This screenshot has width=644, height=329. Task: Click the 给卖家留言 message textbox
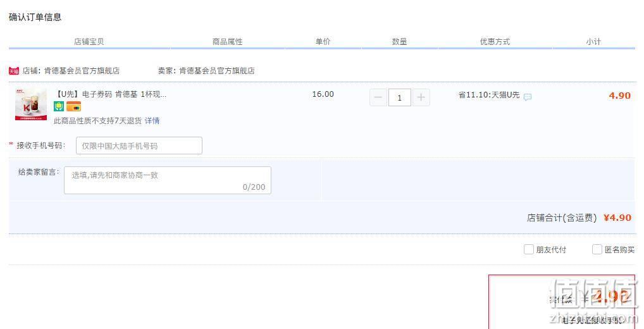(168, 180)
